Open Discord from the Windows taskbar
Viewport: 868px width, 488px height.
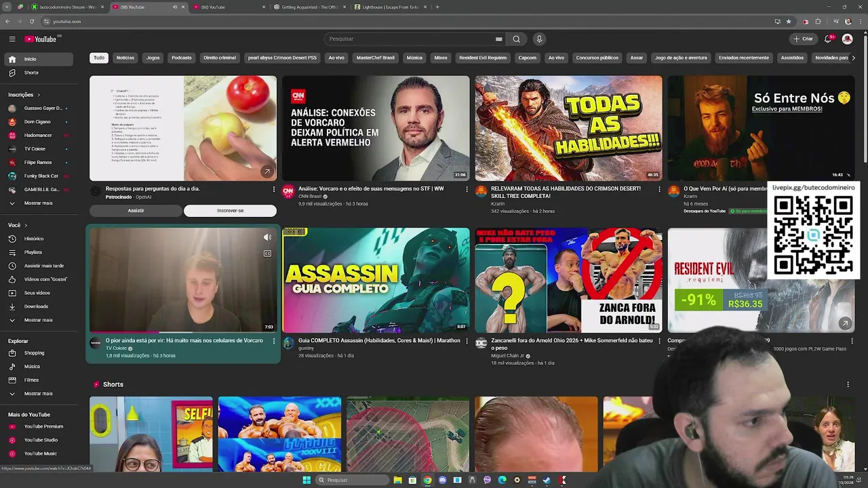[x=443, y=480]
